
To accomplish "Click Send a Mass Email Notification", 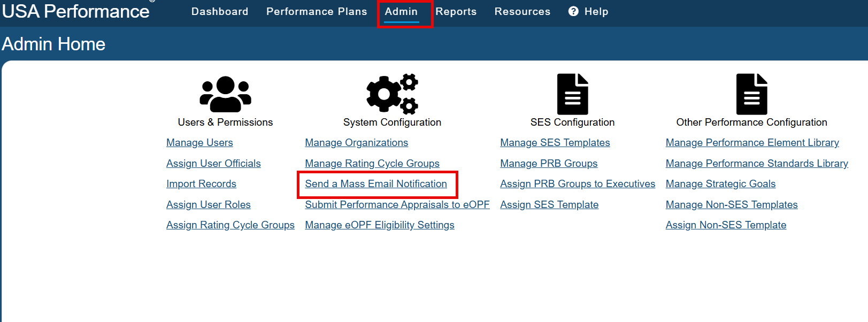I will coord(376,184).
